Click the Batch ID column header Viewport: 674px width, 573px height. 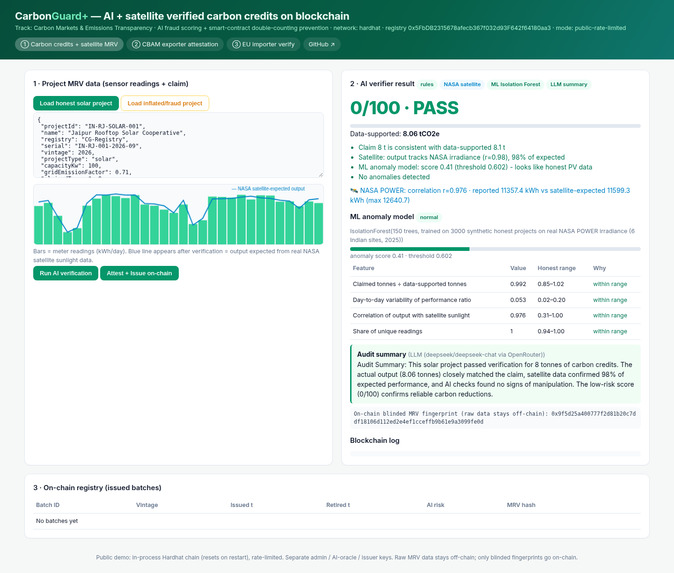click(47, 505)
